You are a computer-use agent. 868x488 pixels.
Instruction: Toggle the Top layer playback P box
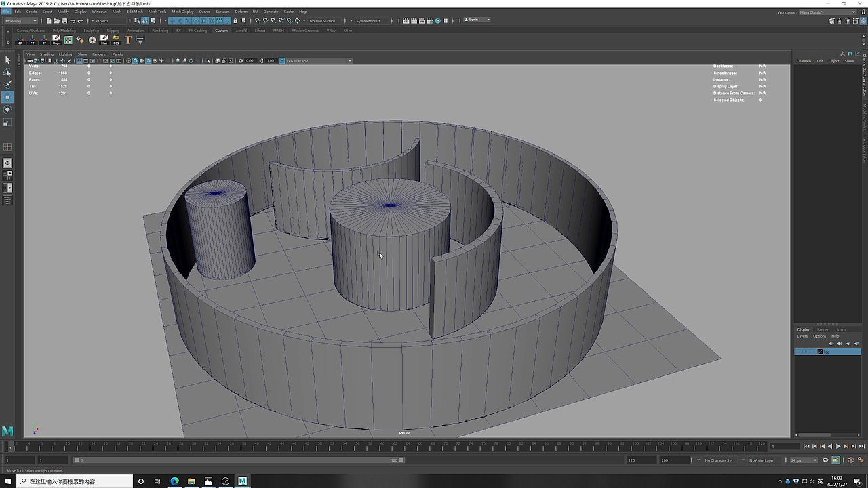pos(806,352)
